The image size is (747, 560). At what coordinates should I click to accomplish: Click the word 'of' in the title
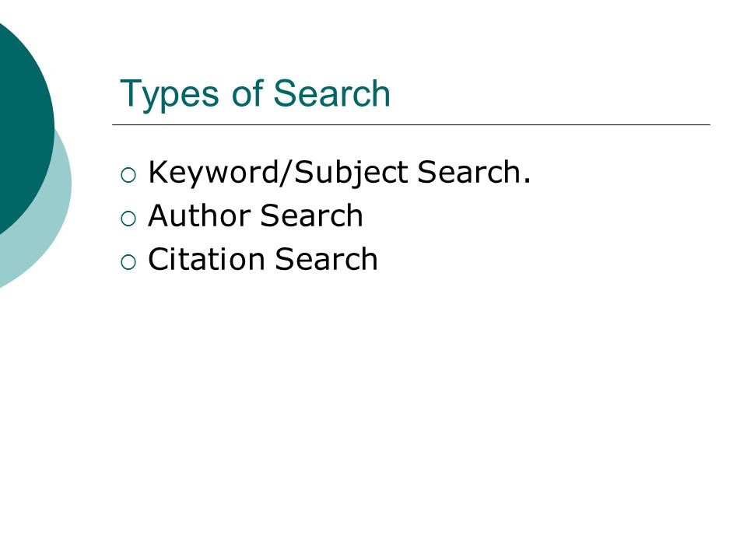coord(247,93)
